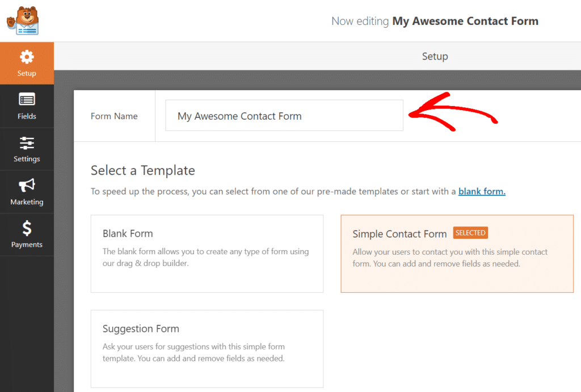Choose the Simple Contact Form template card
Screen dimensions: 581x392
pos(457,254)
